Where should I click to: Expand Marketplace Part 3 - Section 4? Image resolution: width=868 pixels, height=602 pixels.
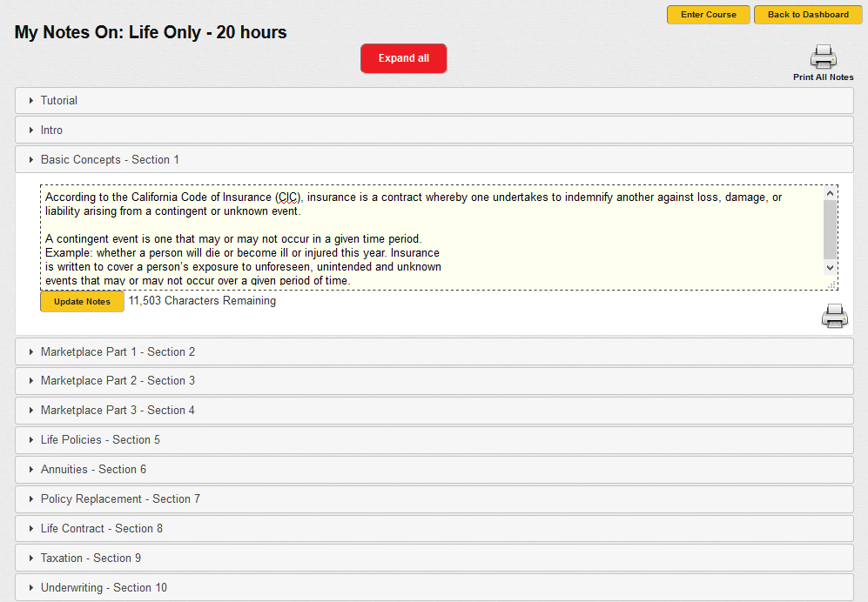tap(118, 411)
